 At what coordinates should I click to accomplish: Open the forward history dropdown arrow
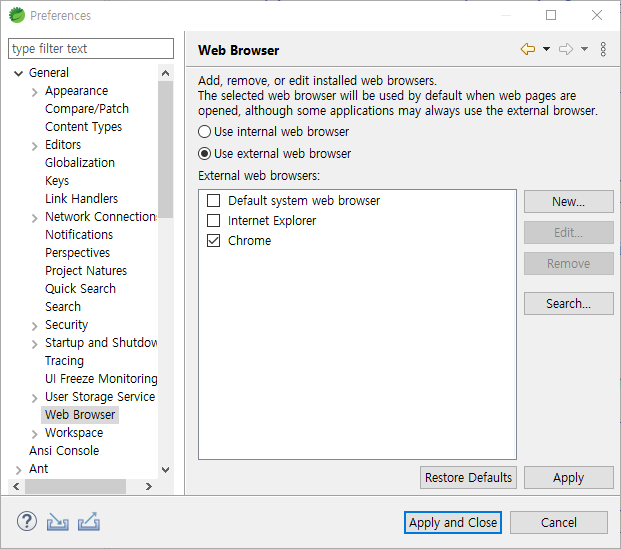click(x=584, y=50)
